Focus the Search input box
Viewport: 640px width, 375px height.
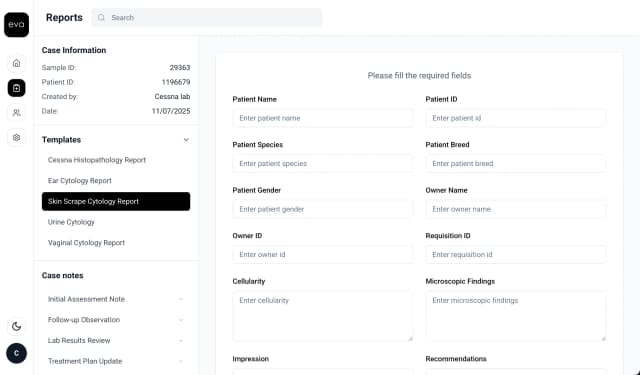click(207, 18)
